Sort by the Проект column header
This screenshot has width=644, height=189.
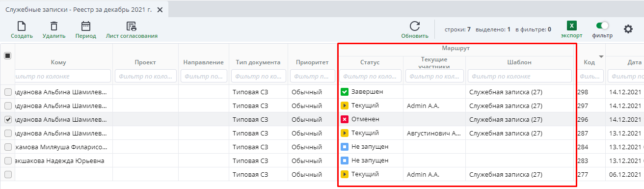[x=145, y=62]
